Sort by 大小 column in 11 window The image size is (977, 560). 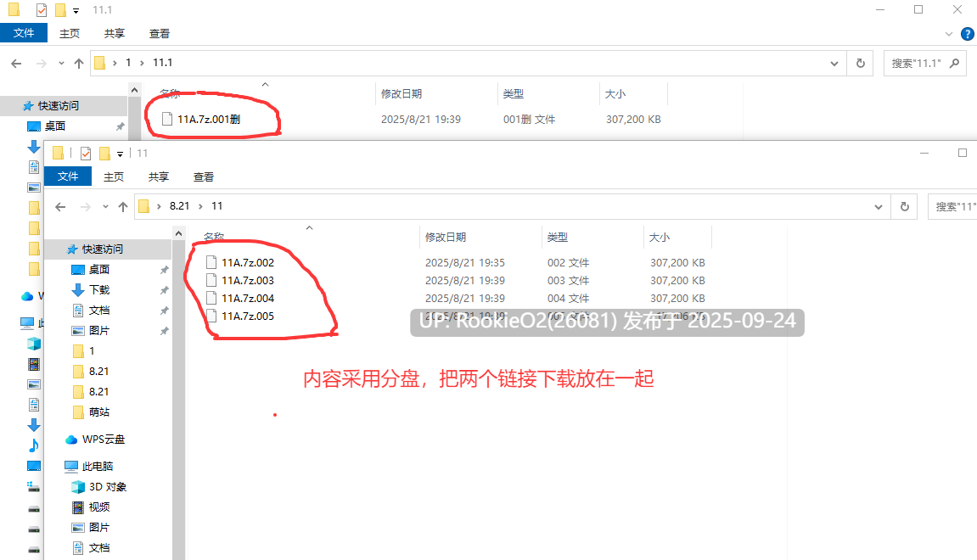pyautogui.click(x=660, y=238)
